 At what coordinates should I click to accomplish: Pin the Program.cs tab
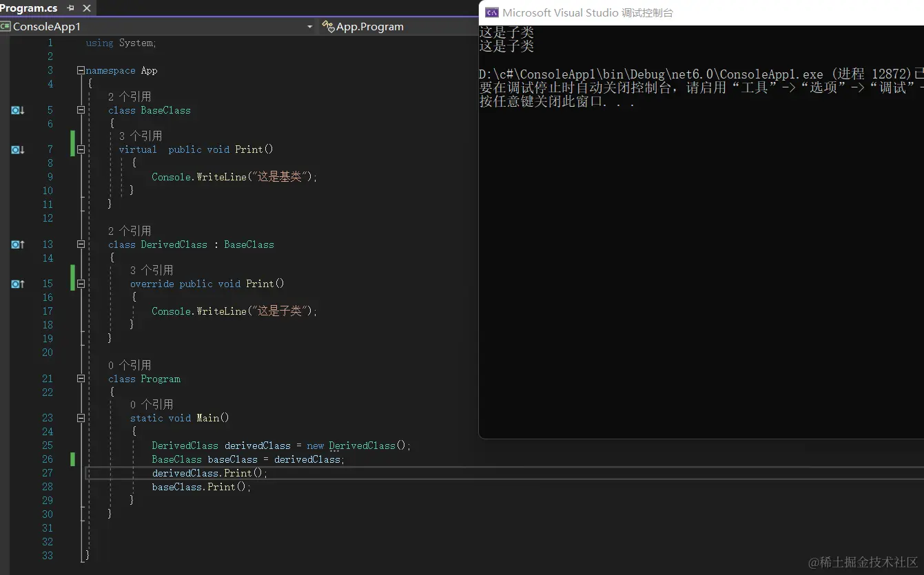70,8
